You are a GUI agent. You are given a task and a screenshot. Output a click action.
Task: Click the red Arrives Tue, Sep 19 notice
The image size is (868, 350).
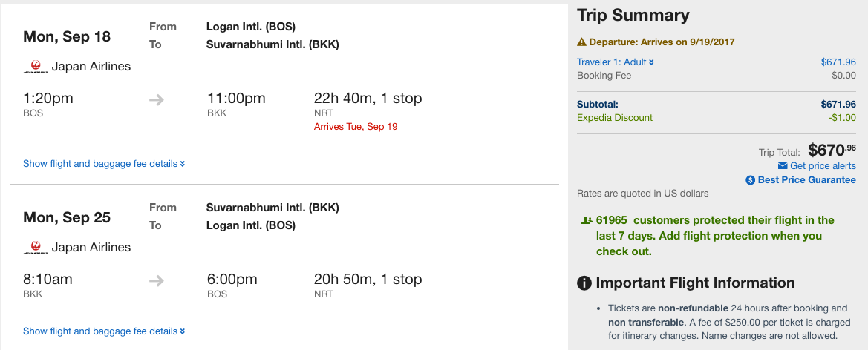(356, 127)
